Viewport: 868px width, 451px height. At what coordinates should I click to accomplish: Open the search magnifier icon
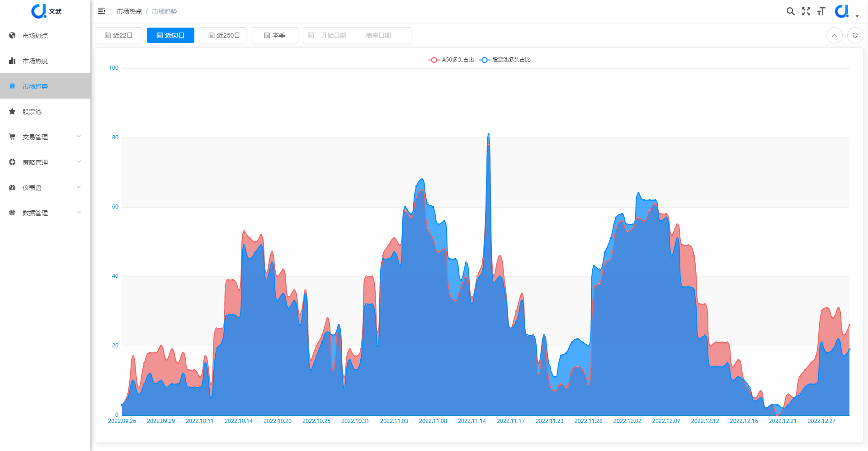[790, 11]
